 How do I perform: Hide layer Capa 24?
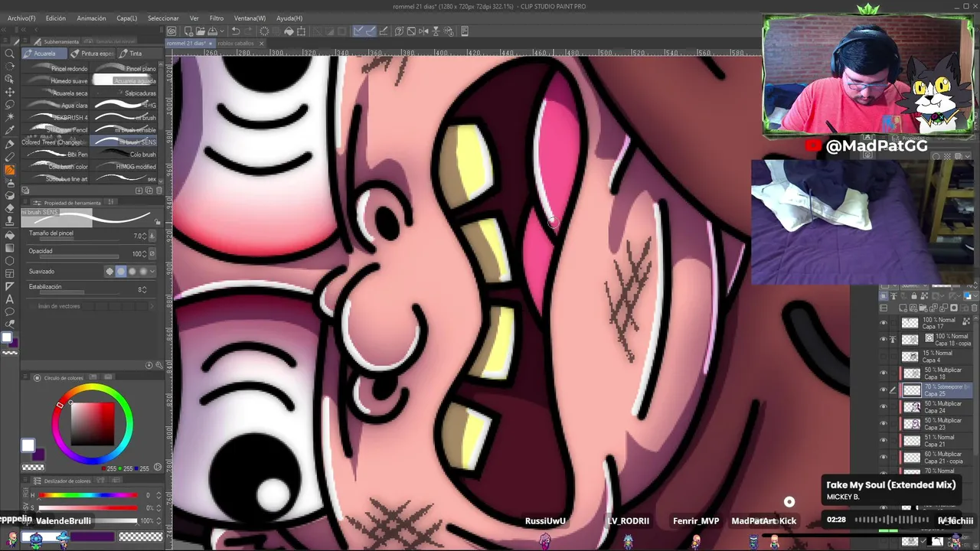(x=884, y=406)
